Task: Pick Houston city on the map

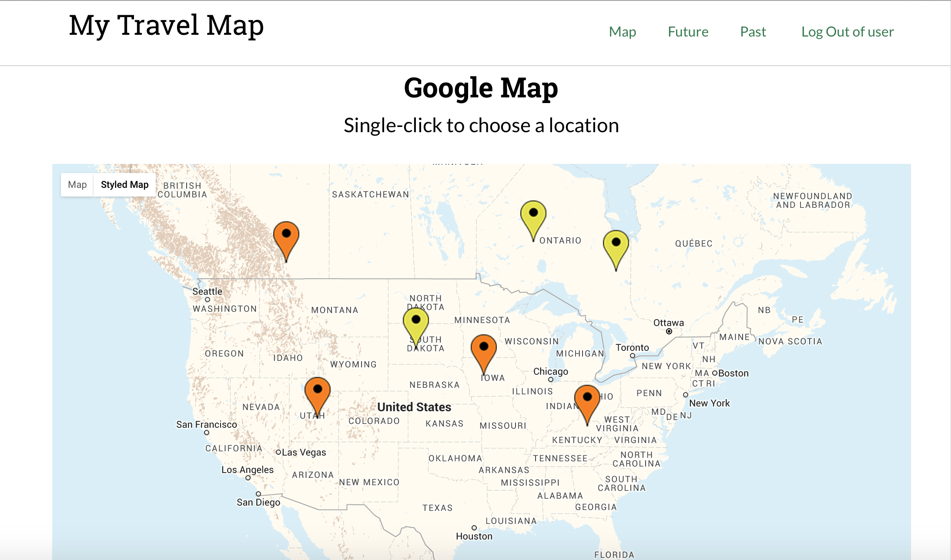Action: (474, 528)
